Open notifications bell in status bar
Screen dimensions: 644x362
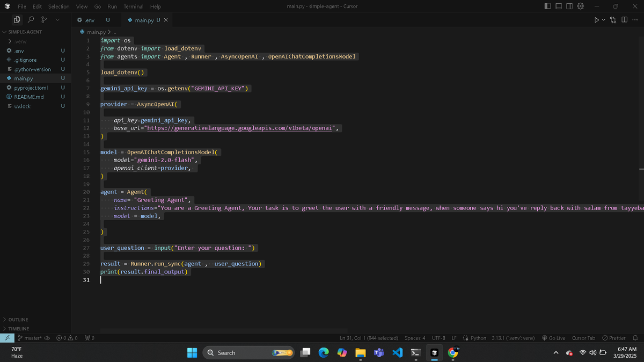635,338
